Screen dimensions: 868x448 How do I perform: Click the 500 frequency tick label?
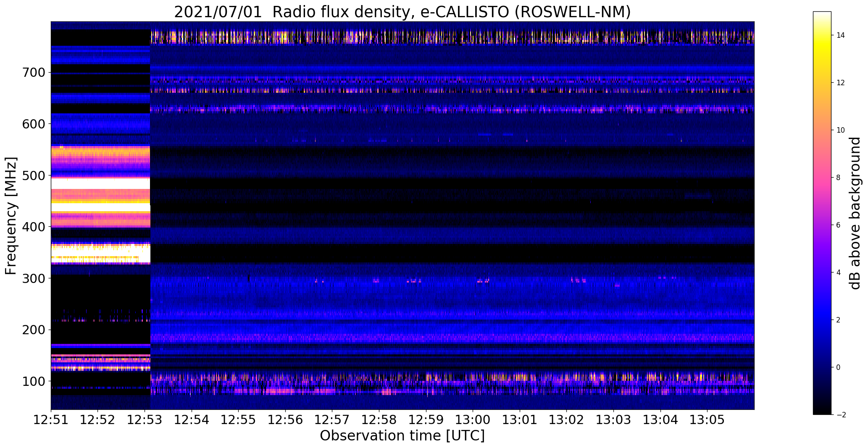pos(33,176)
